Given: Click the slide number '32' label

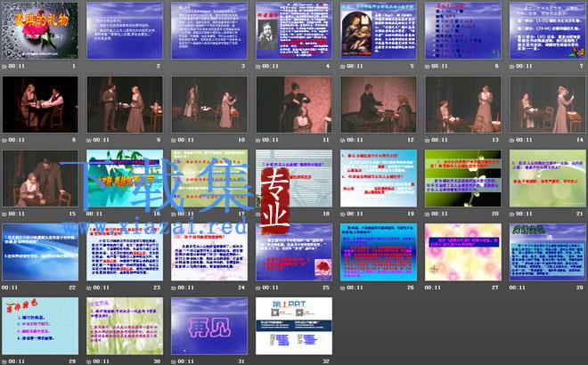Looking at the screenshot, I should [326, 361].
